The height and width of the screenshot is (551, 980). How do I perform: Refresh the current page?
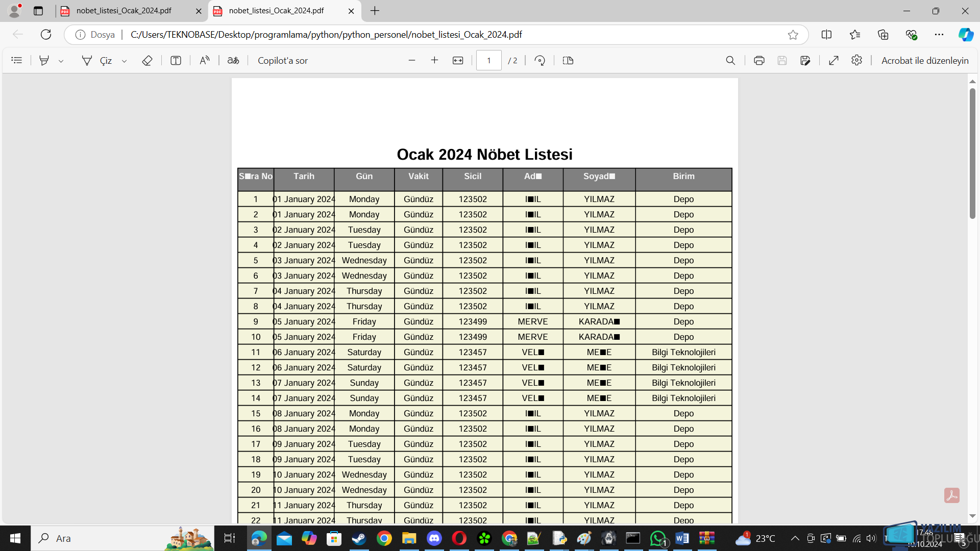46,34
